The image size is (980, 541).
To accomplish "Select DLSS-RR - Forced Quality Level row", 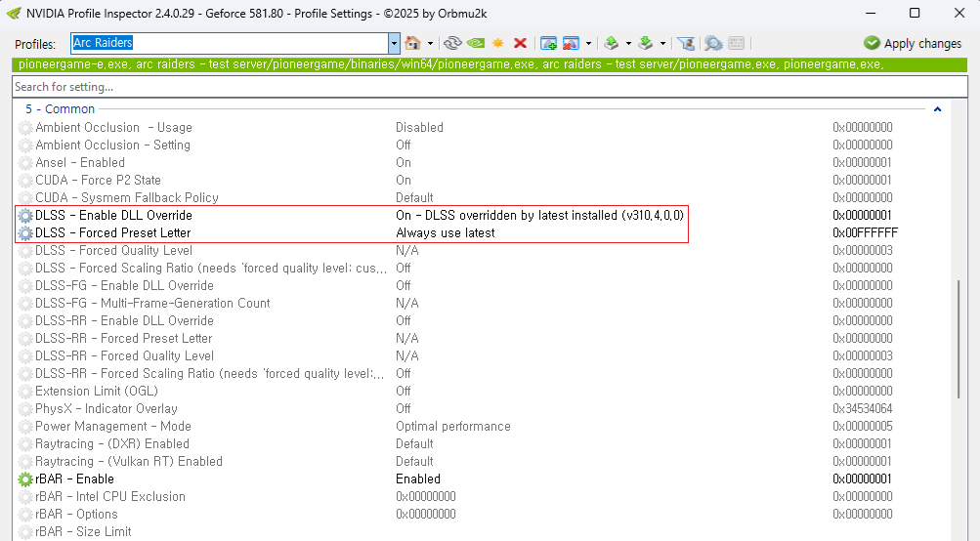I will click(482, 356).
